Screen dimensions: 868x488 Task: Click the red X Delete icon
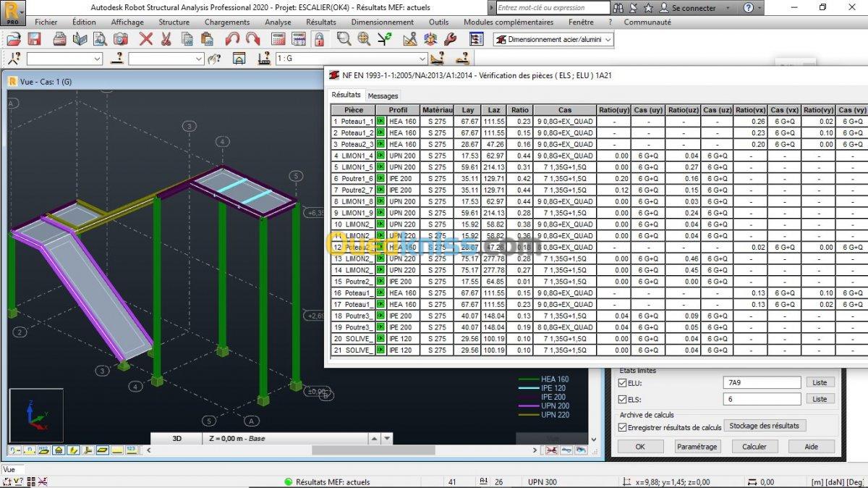coord(146,39)
